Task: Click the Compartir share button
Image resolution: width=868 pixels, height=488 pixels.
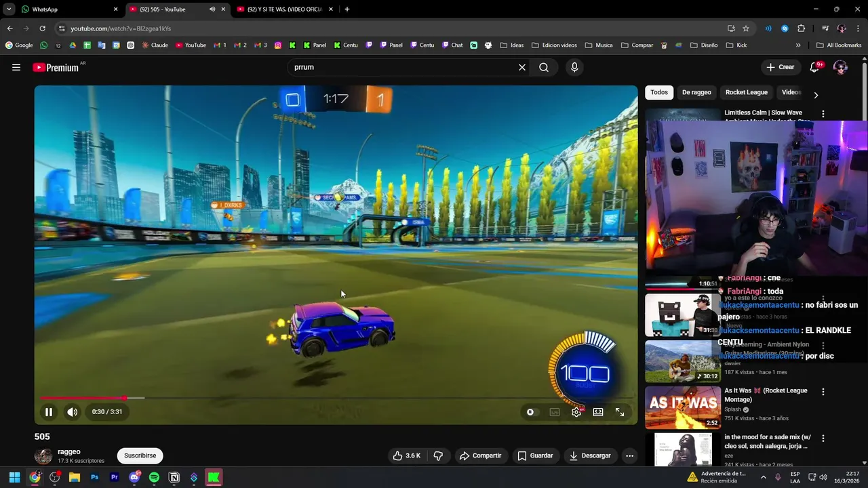Action: coord(480,455)
